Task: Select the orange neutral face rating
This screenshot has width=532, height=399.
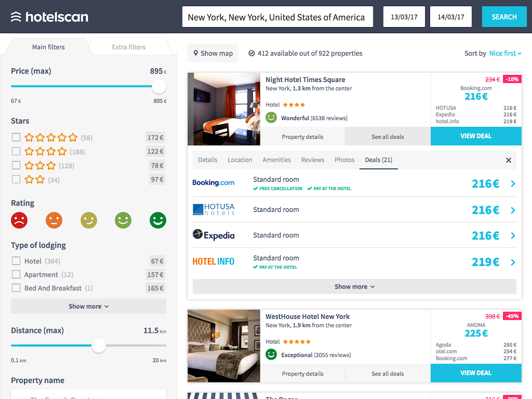Action: [x=54, y=220]
